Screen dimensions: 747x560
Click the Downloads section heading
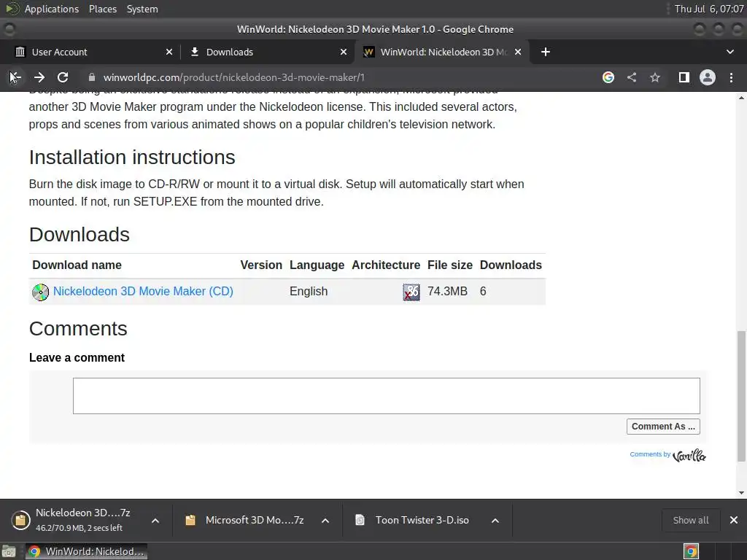79,235
